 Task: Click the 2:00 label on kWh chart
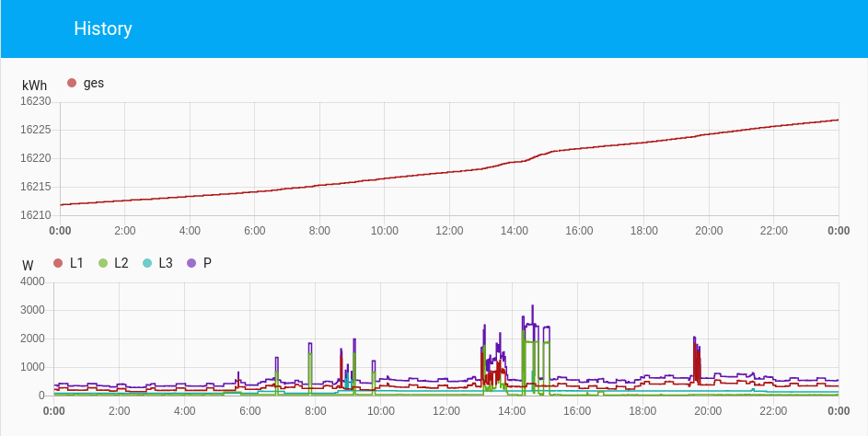point(124,231)
